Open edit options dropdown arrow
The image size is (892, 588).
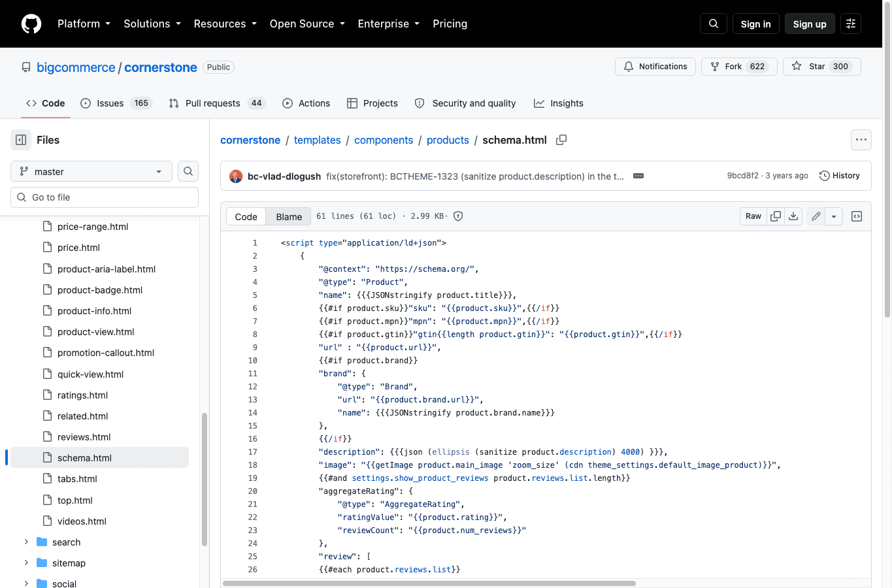coord(834,216)
